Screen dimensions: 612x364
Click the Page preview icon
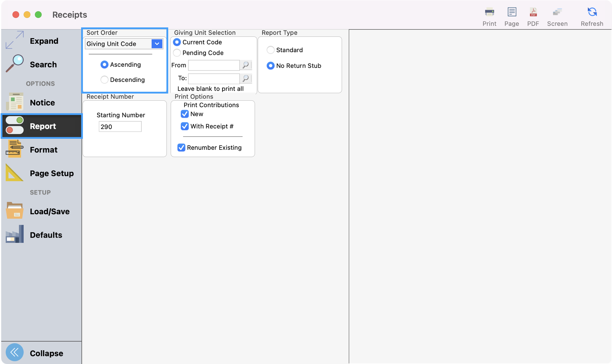512,13
